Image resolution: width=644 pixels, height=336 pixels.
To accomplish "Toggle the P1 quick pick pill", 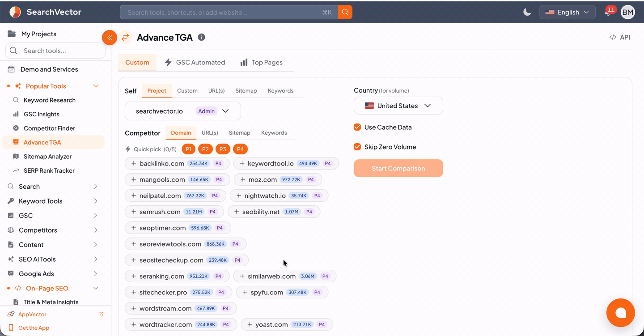I will click(188, 149).
